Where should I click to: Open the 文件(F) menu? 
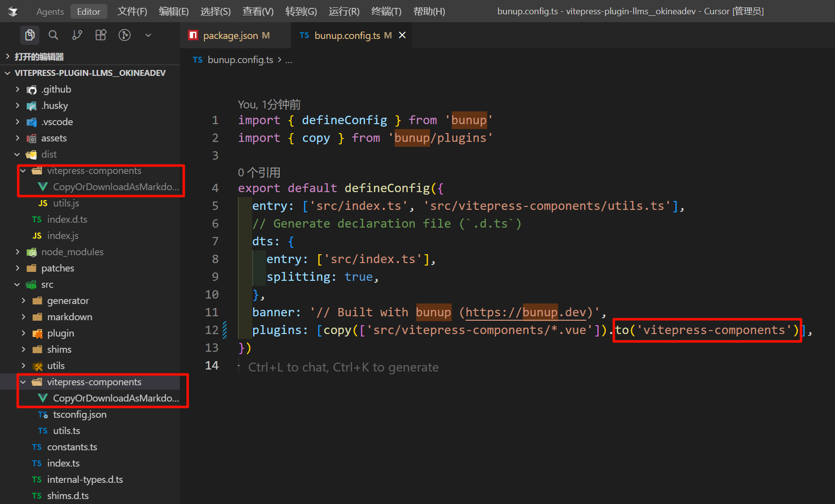132,11
